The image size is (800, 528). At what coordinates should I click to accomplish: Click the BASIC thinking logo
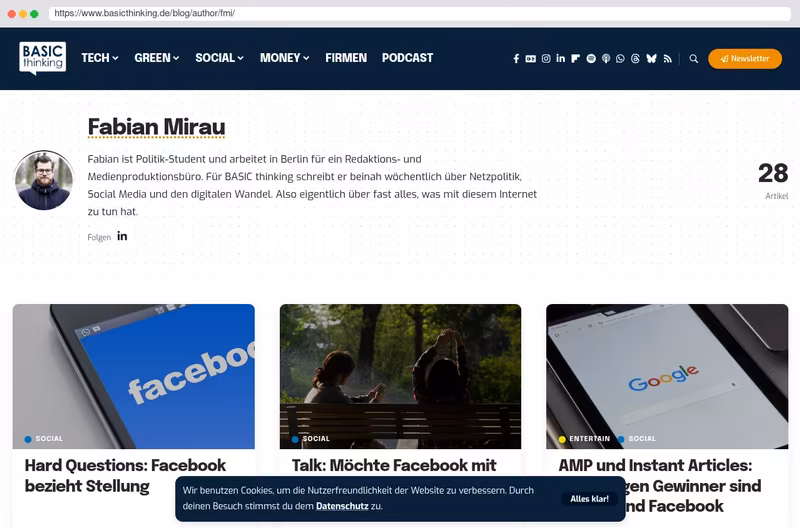(x=42, y=58)
